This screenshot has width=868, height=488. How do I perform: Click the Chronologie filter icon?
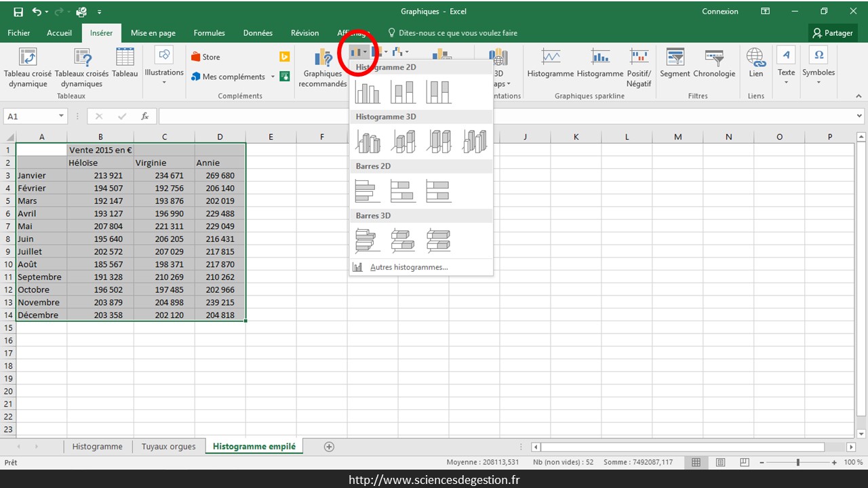coord(714,63)
